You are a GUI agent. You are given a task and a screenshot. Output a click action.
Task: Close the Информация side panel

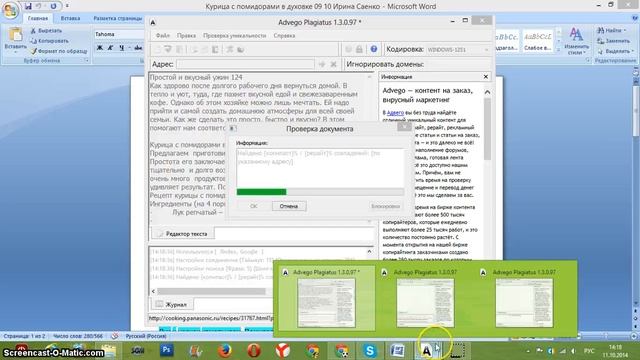(486, 77)
